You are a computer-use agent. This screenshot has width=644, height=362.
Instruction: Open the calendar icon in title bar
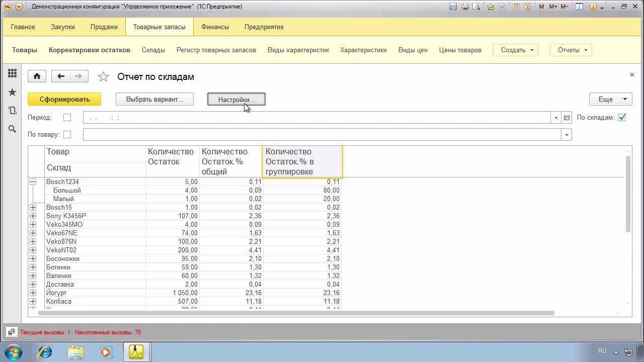point(527,7)
